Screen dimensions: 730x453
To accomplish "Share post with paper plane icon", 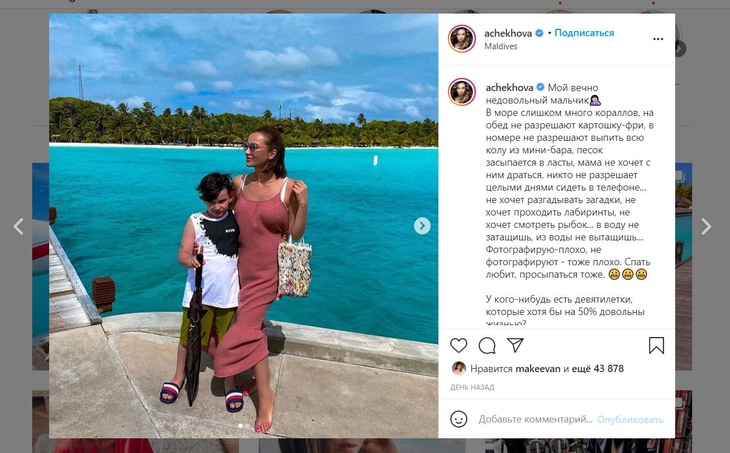I will 515,345.
